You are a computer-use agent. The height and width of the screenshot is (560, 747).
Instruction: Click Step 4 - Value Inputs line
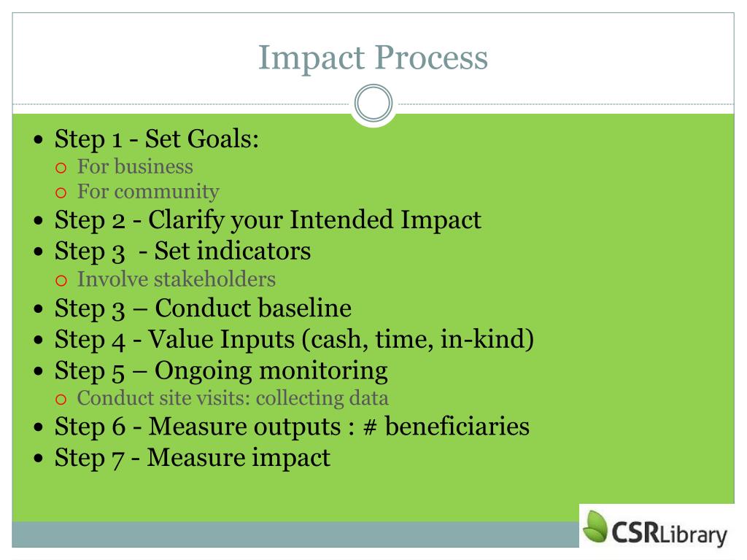click(294, 340)
